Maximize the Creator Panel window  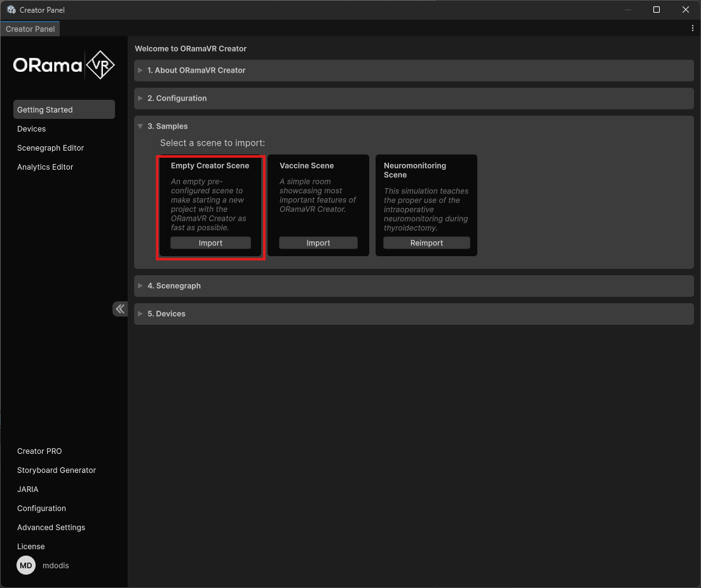tap(657, 10)
